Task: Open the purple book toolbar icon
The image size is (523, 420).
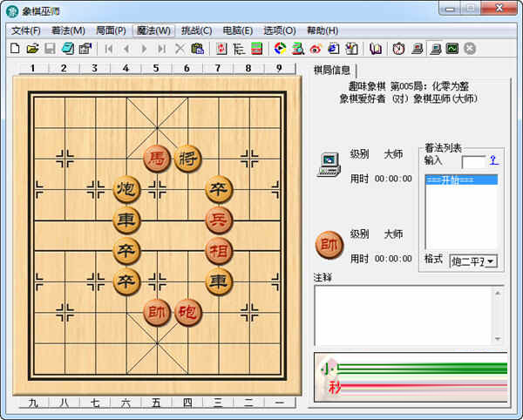Action: (x=376, y=49)
